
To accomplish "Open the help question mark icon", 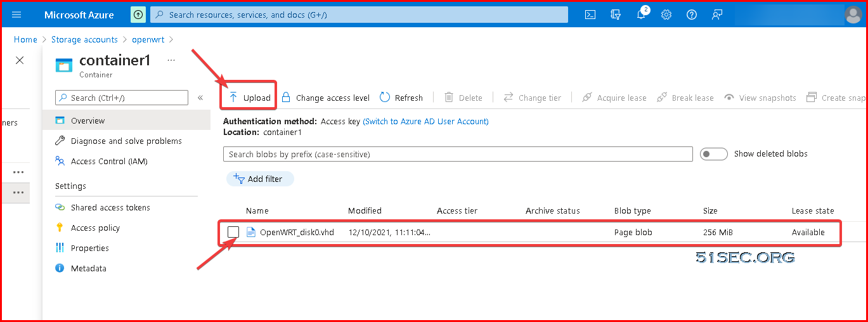I will tap(692, 15).
